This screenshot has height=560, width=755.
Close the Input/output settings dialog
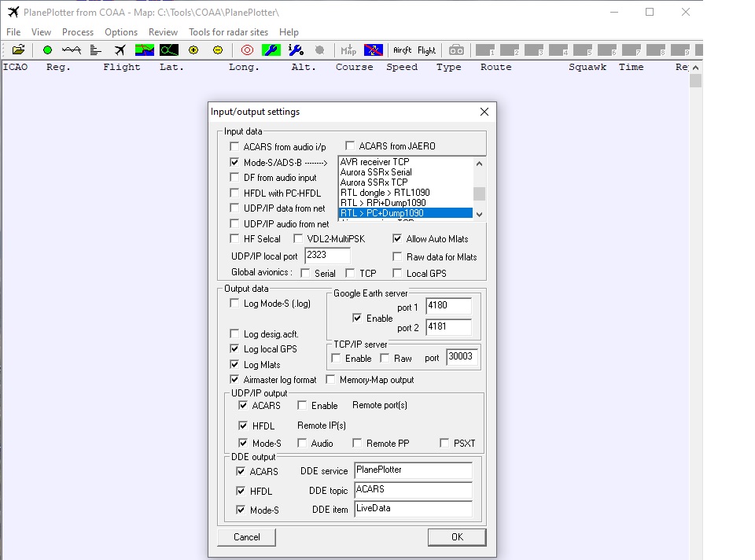[x=484, y=112]
